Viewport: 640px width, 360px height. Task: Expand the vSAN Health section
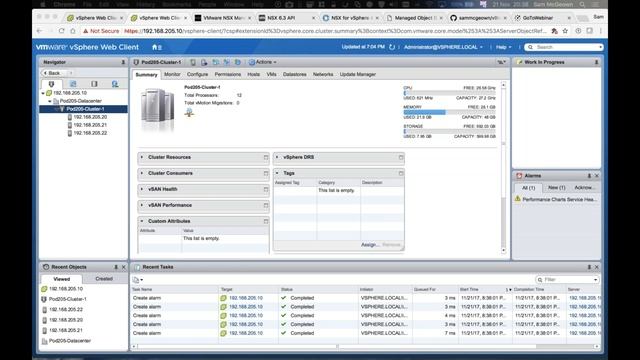pyautogui.click(x=142, y=189)
